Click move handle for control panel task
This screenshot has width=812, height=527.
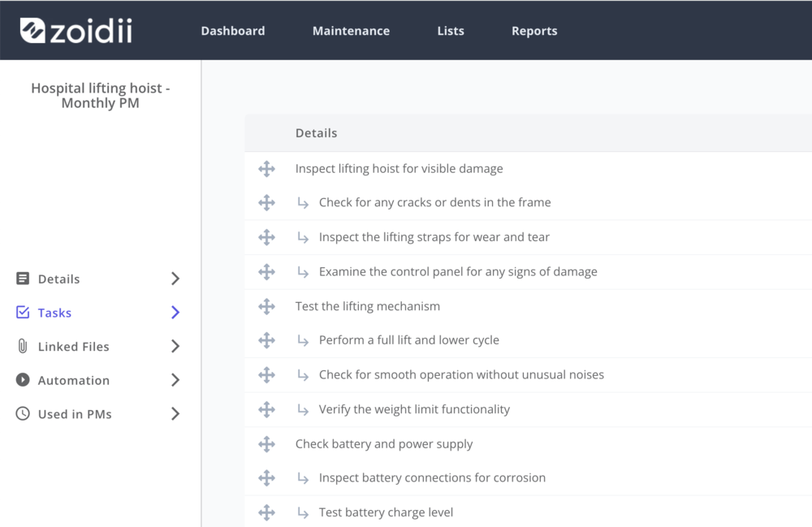tap(266, 272)
